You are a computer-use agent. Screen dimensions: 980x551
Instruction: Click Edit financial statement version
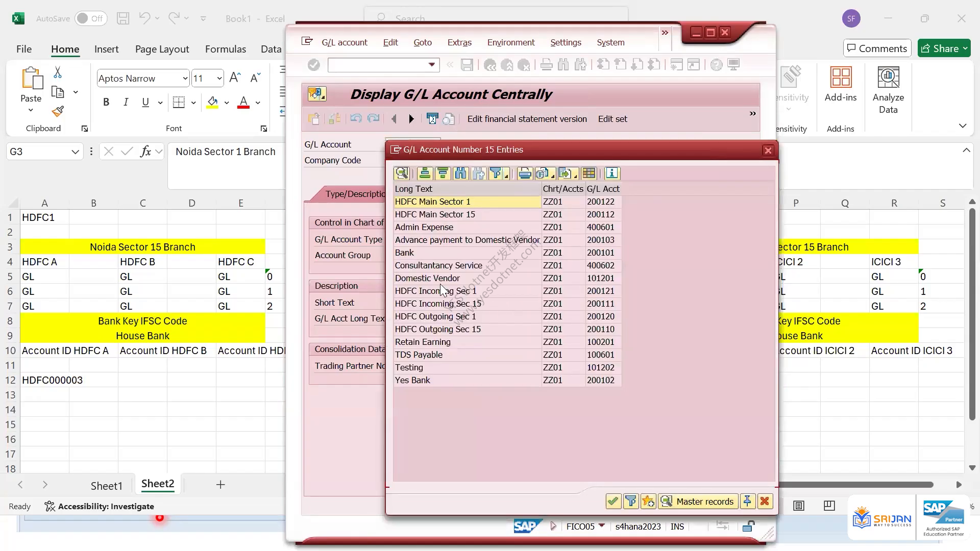click(x=527, y=119)
